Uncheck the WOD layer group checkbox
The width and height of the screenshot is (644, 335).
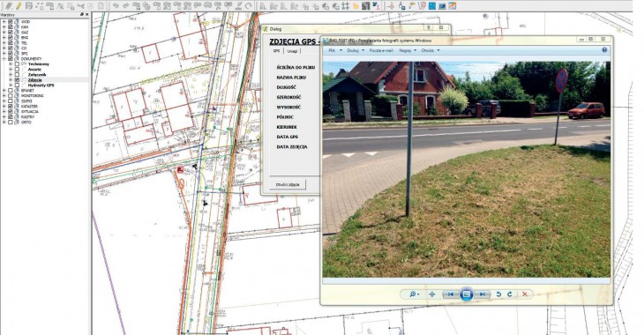(11, 22)
